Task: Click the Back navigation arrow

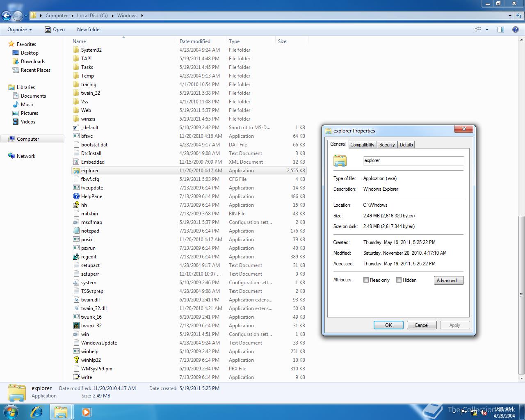Action: point(7,16)
